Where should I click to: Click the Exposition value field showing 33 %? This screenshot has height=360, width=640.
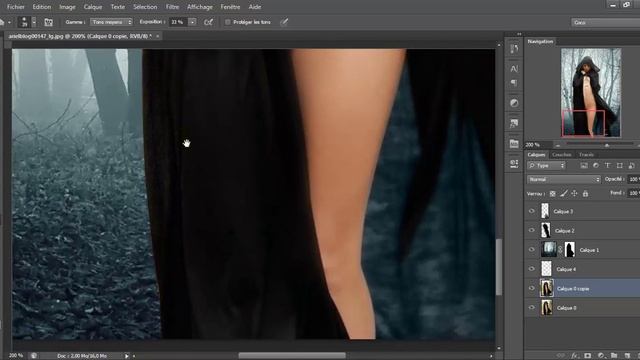point(178,22)
